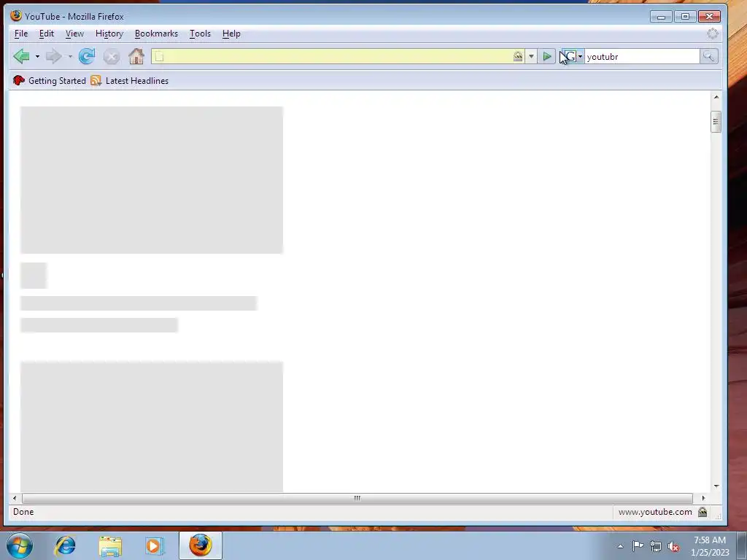
Task: Click the vertical scrollbar up arrow
Action: (716, 97)
